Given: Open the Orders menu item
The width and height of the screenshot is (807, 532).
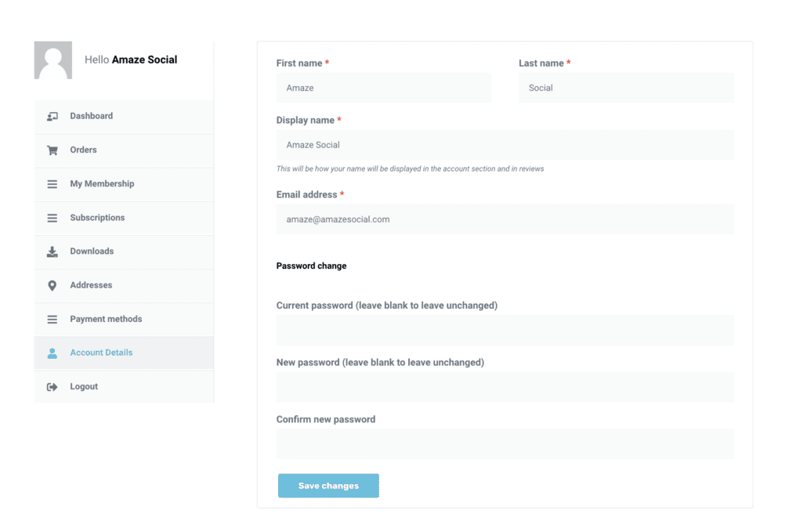Looking at the screenshot, I should [124, 150].
